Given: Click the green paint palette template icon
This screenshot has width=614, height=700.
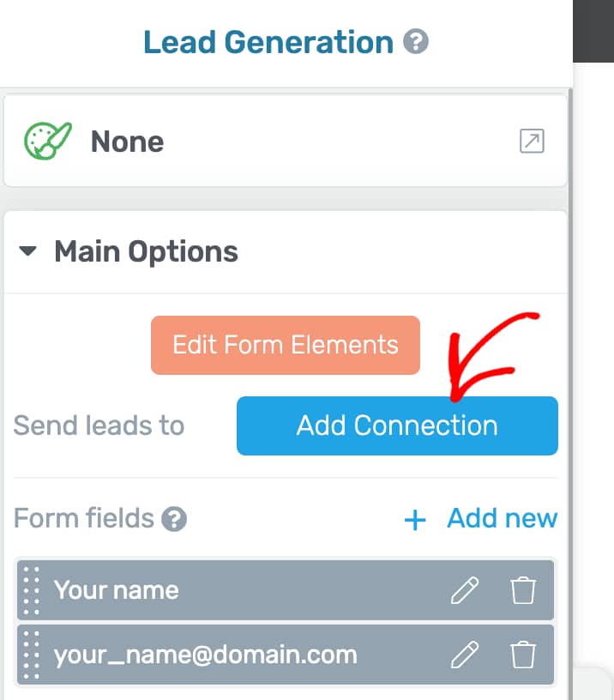Looking at the screenshot, I should [x=48, y=141].
